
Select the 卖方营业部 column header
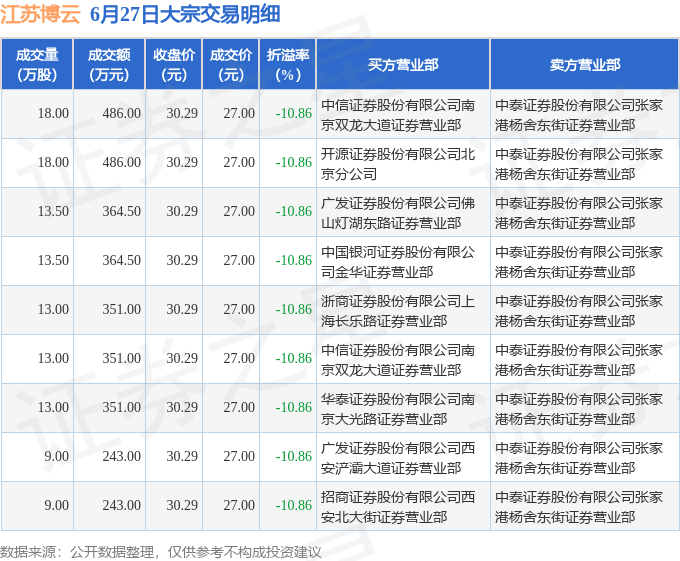[x=585, y=65]
